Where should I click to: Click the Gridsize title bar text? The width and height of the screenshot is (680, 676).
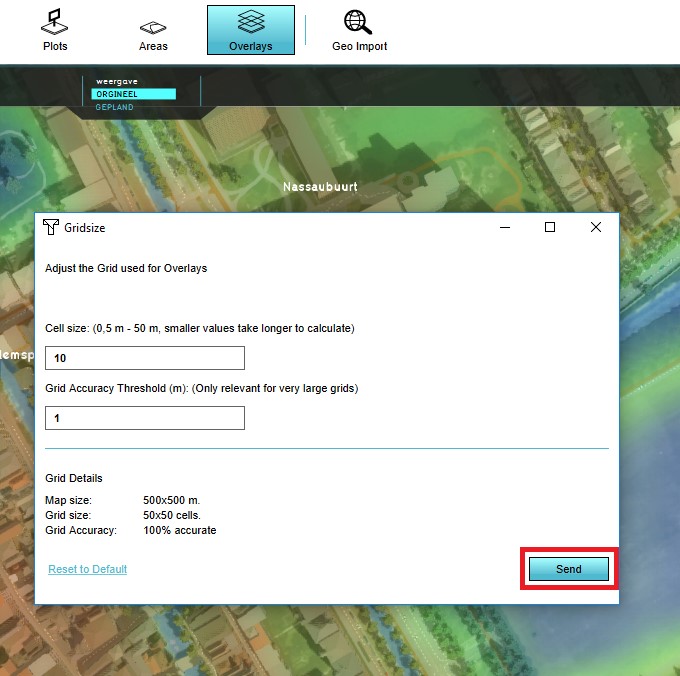85,228
